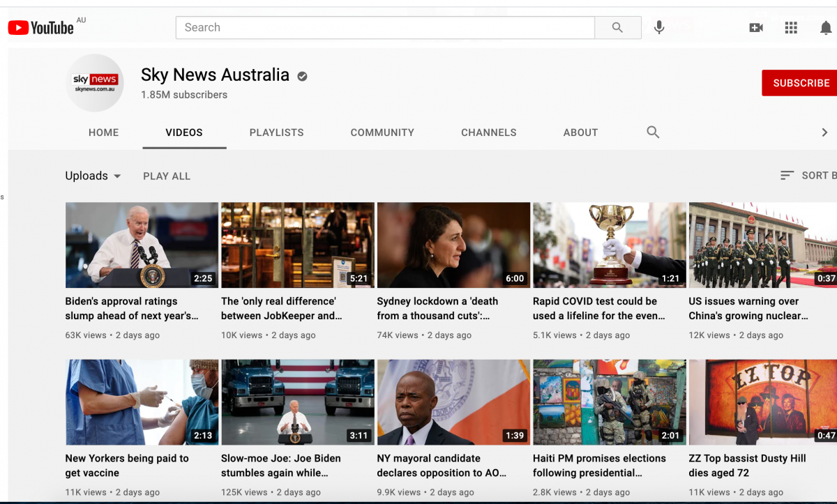Viewport: 837px width, 504px height.
Task: Switch to the Playlists tab
Action: (276, 132)
